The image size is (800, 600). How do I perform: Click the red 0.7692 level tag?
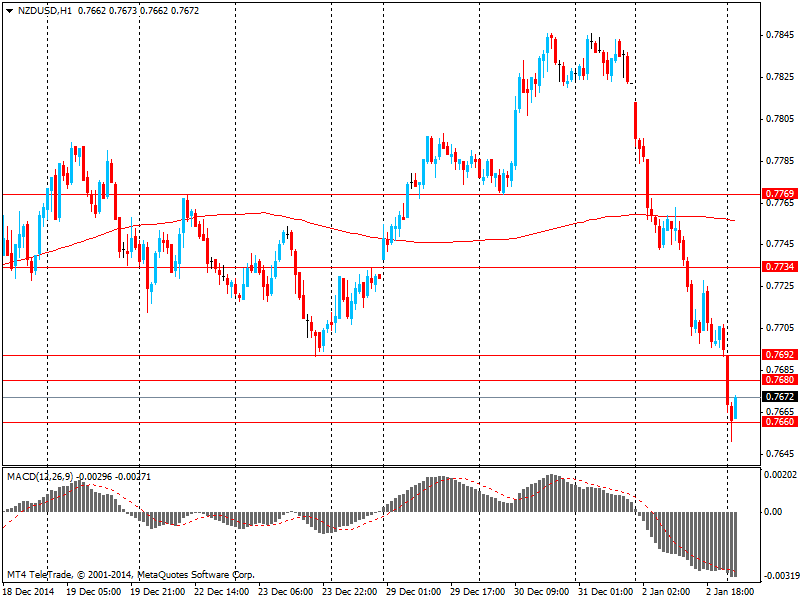coord(779,355)
